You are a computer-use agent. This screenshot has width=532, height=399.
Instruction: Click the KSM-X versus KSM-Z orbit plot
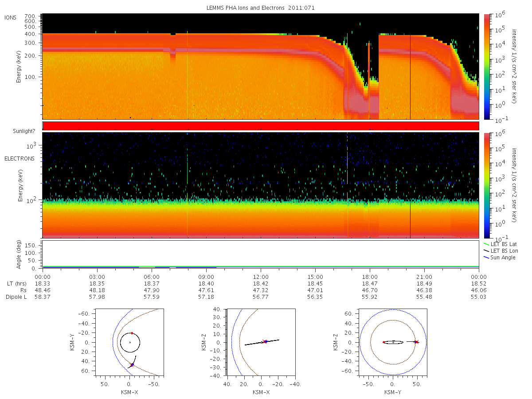261,342
